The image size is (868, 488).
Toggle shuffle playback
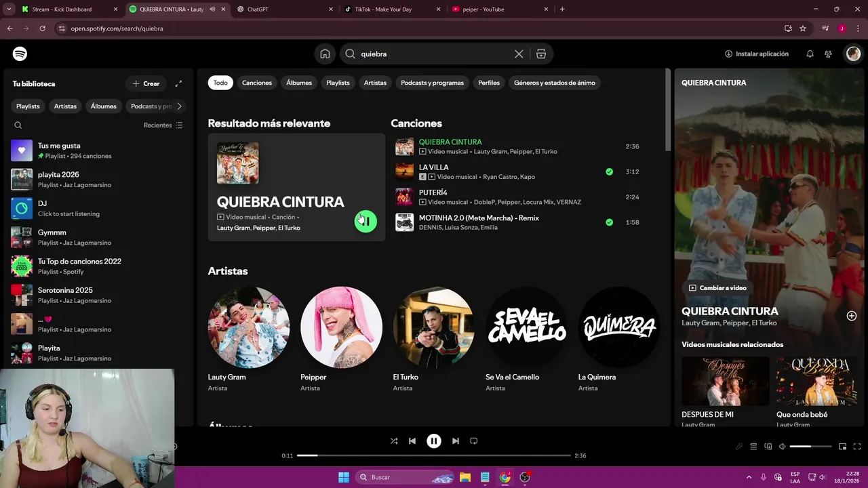394,441
